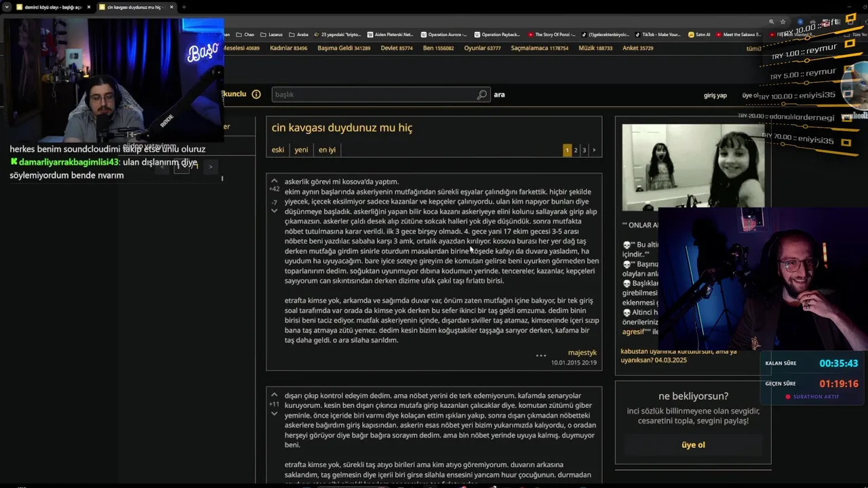Open the Devlet category
This screenshot has width=868, height=488.
point(397,48)
